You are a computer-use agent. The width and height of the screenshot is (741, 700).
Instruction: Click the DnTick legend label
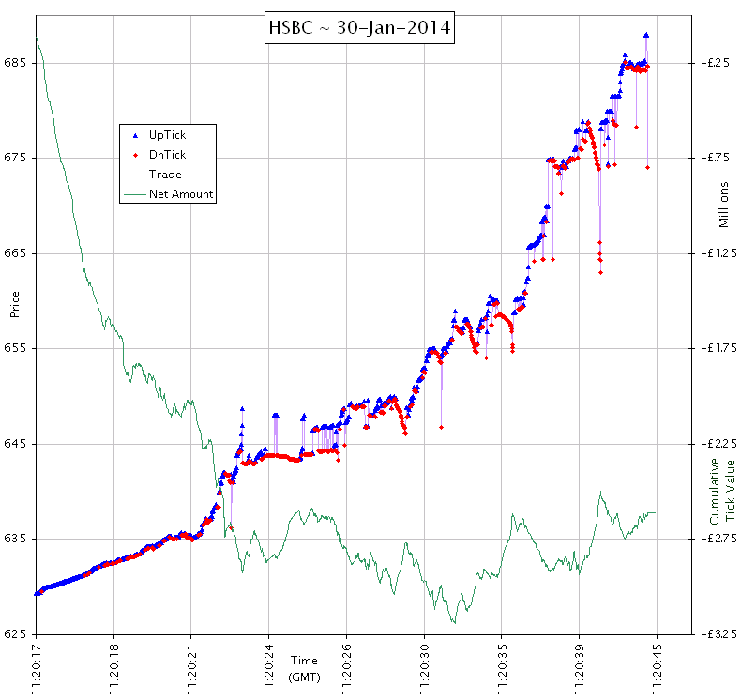(167, 155)
